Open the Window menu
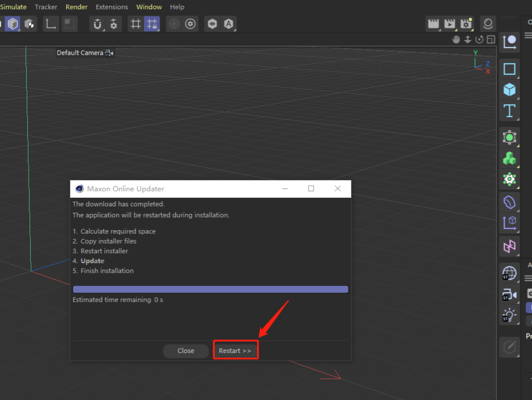Image resolution: width=532 pixels, height=400 pixels. [x=149, y=7]
